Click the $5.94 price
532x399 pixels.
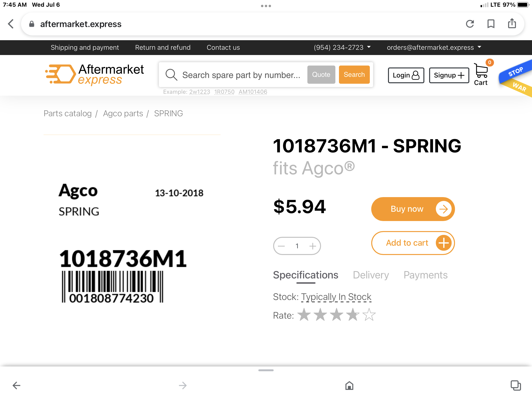(299, 207)
